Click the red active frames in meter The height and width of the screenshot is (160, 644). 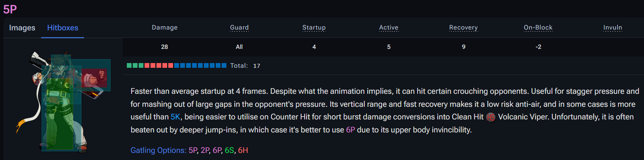click(159, 65)
